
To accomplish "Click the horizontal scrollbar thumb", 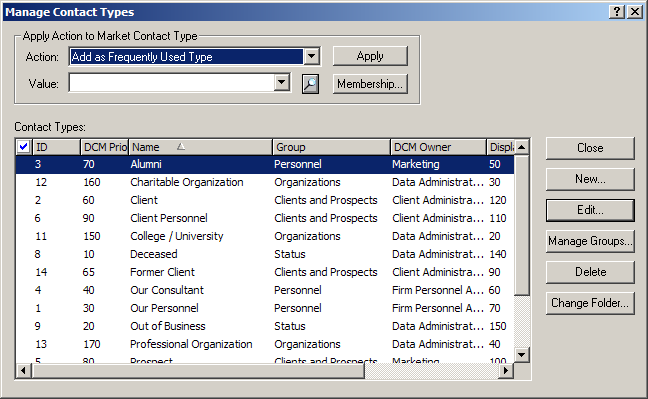I will tap(198, 371).
